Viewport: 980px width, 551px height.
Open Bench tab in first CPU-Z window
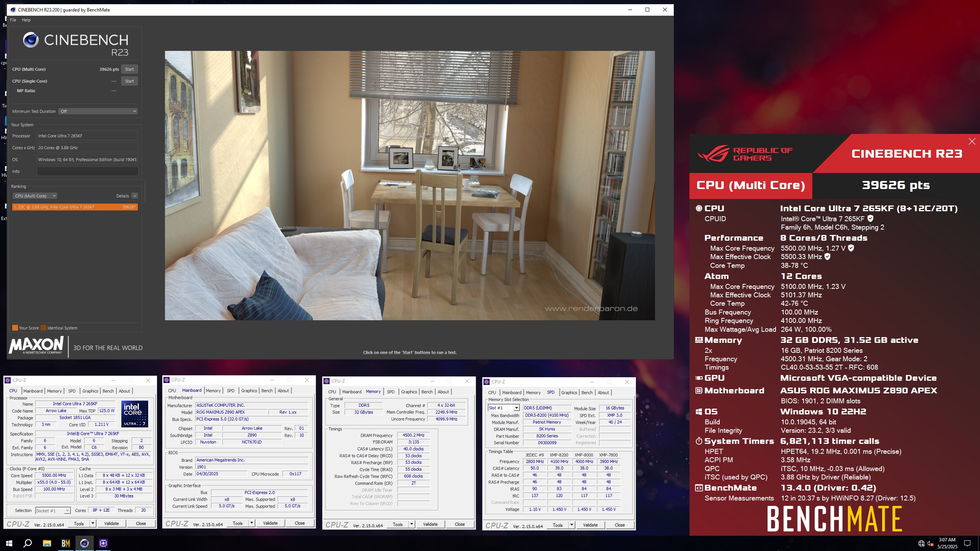pyautogui.click(x=108, y=391)
